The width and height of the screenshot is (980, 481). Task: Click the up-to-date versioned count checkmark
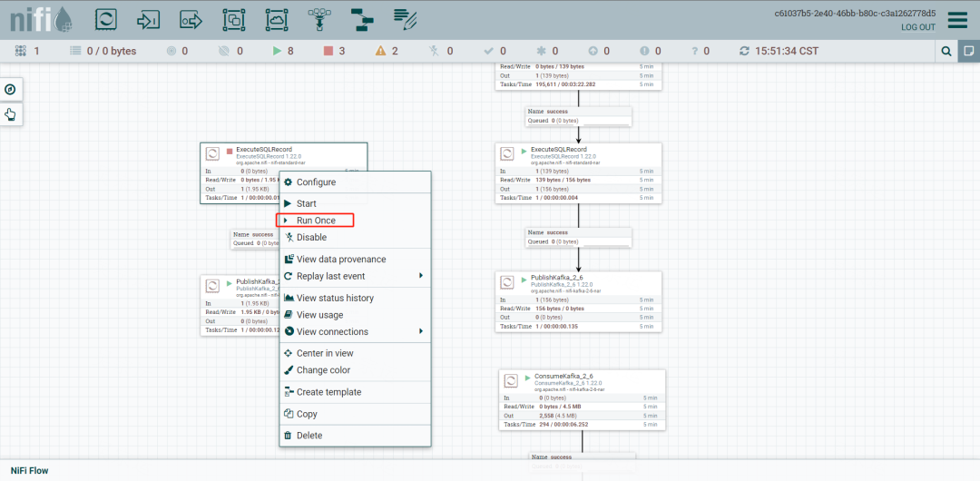coord(489,52)
